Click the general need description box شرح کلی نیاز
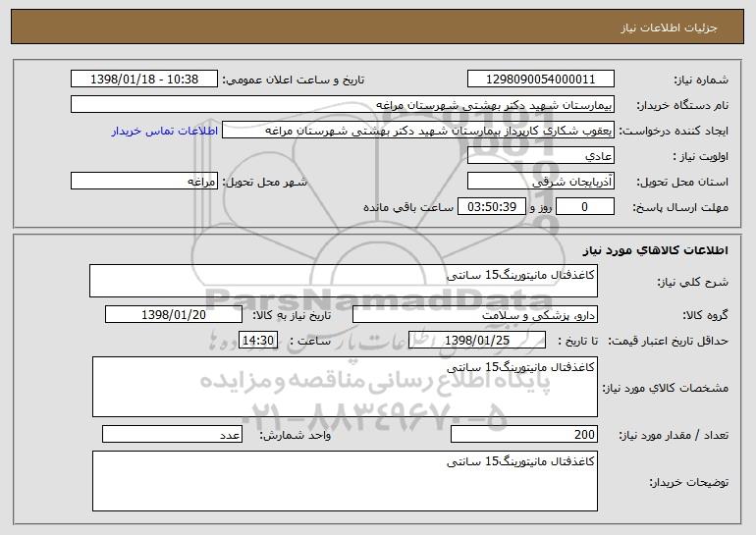Screen dimensions: 756x535 (x=344, y=281)
